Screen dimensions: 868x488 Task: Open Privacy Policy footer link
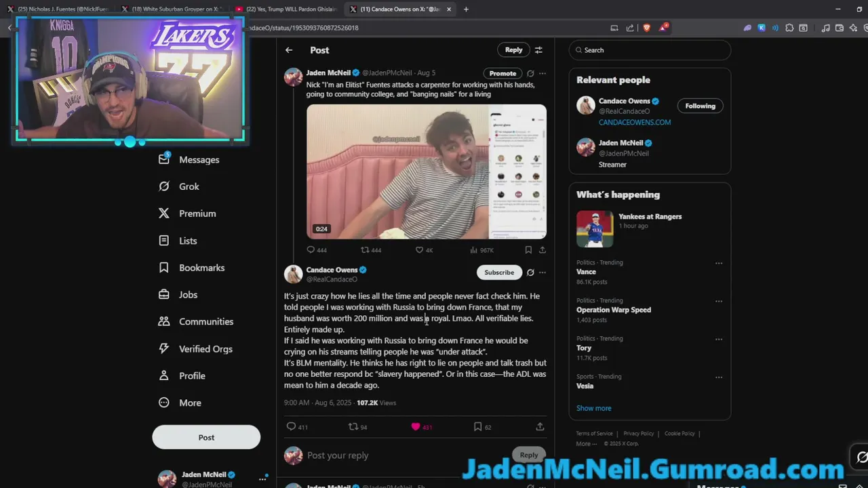coord(638,434)
